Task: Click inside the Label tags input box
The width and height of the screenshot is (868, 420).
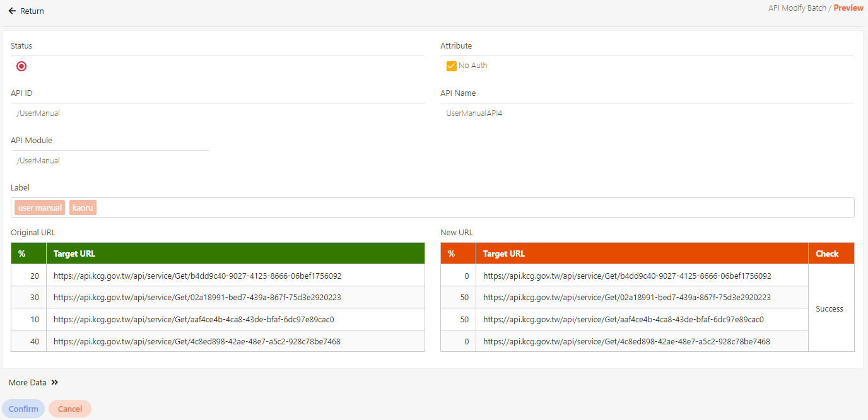Action: point(473,207)
